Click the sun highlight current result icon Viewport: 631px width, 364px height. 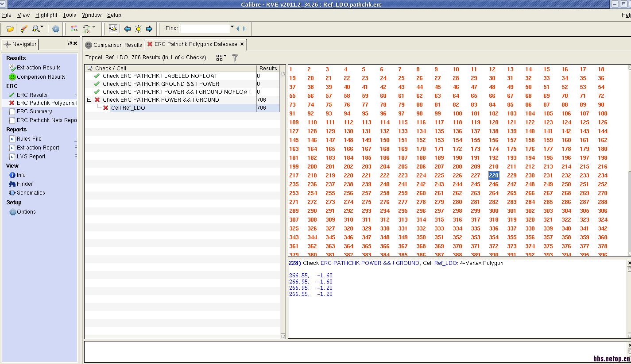[x=138, y=29]
